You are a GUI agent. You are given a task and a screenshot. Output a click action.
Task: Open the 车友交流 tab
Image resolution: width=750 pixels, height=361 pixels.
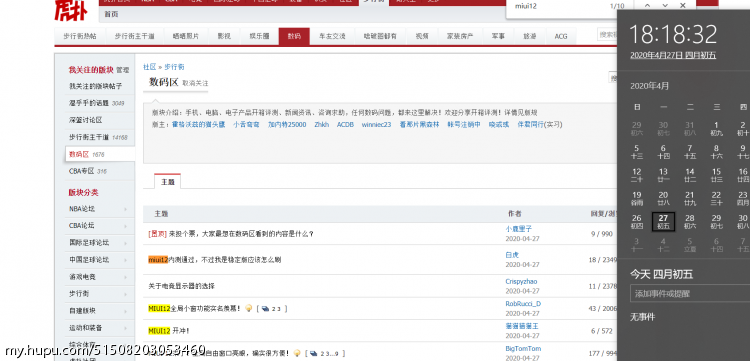click(x=332, y=36)
